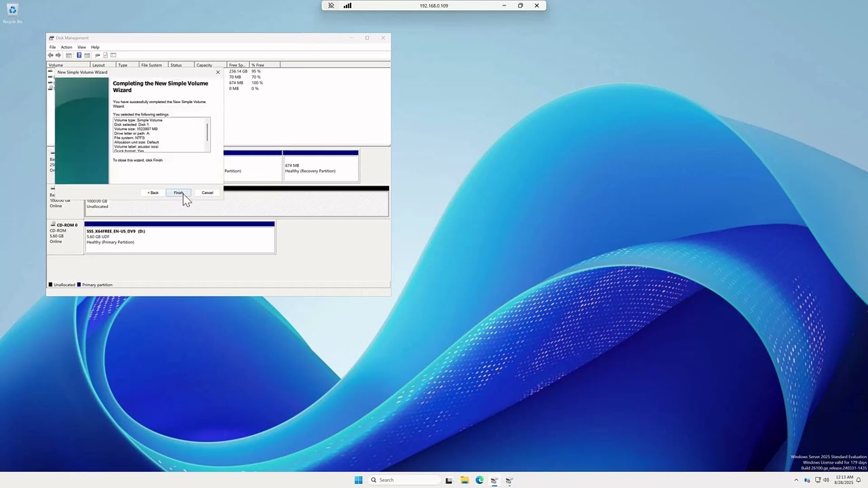Click the network icon in system tray
Viewport: 868px width, 488px height.
(817, 480)
